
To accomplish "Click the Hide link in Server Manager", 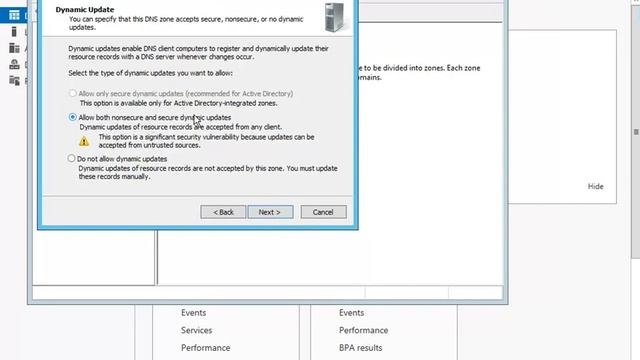I will coord(596,187).
